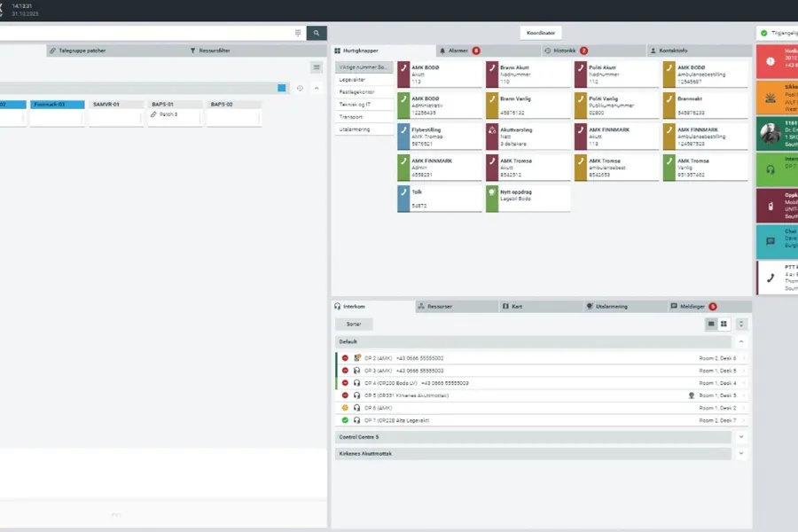Screen dimensions: 798x532
Task: Expand the Kirkenes Akuttmottak group
Action: (x=741, y=453)
